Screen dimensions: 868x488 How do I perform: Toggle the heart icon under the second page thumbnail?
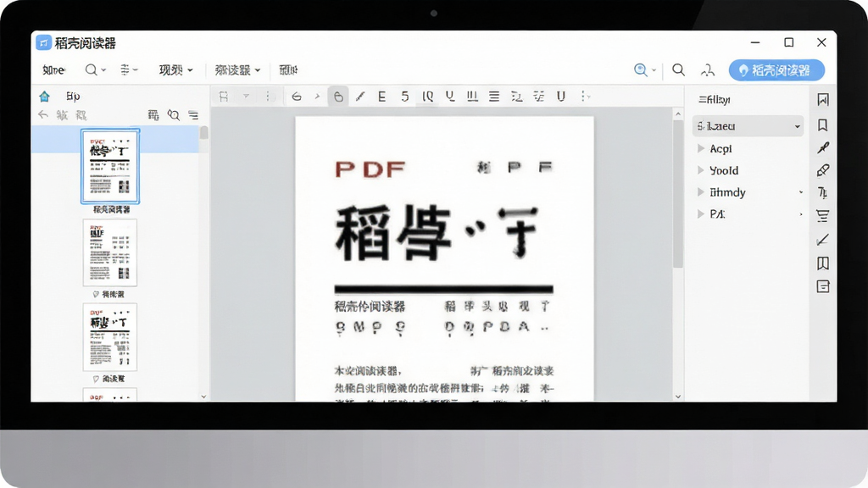point(96,294)
